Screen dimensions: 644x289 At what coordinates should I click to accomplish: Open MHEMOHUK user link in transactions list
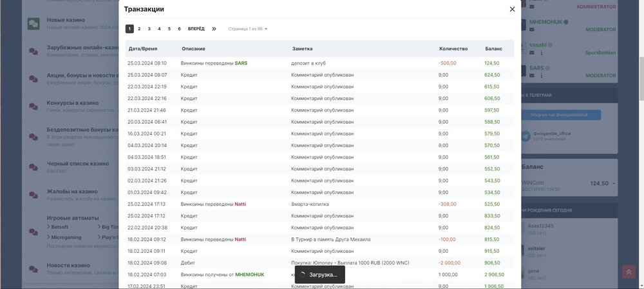click(x=249, y=274)
